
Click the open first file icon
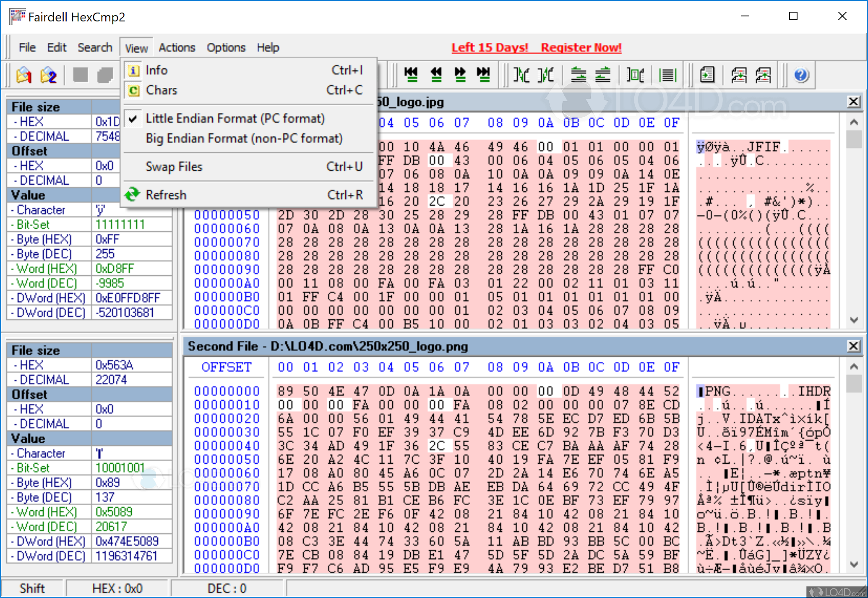(24, 76)
